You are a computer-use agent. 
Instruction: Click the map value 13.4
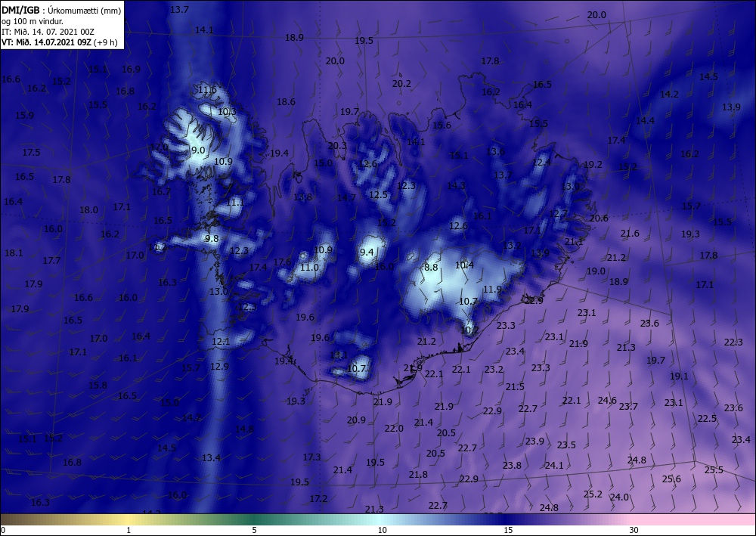[x=211, y=458]
